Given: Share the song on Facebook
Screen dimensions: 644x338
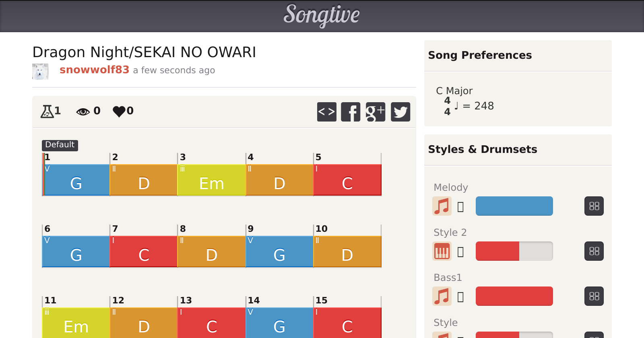Looking at the screenshot, I should point(351,112).
